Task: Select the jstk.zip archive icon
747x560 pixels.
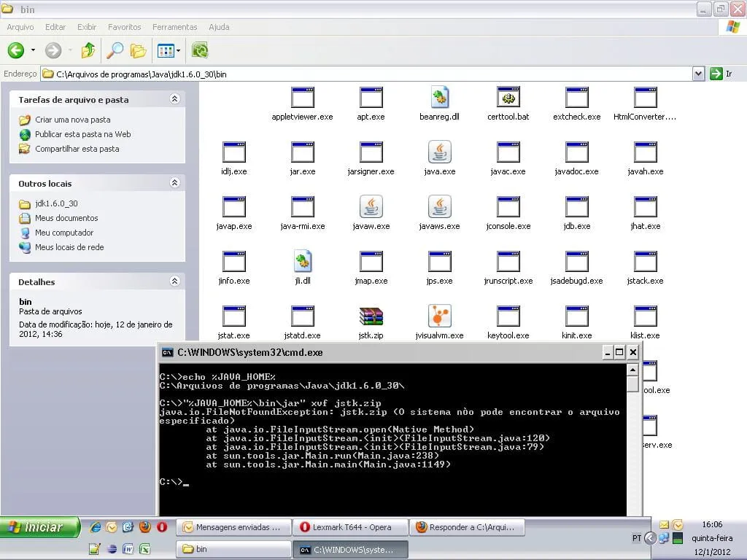Action: click(371, 316)
